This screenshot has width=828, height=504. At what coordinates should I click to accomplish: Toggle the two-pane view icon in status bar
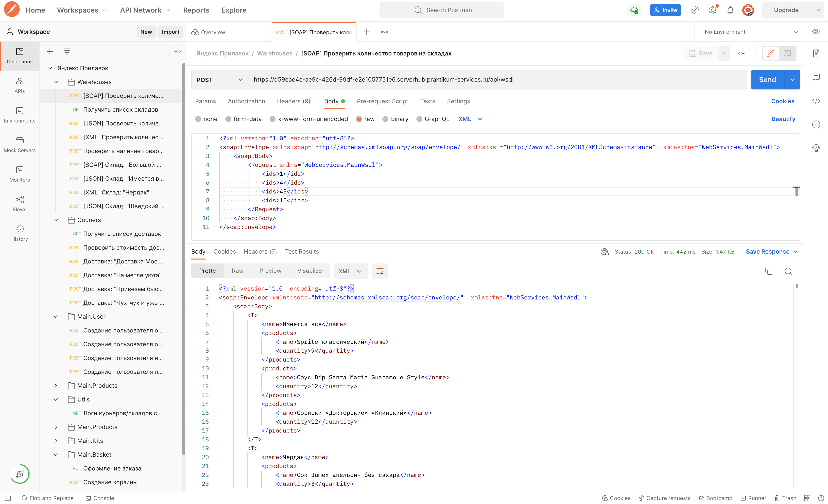point(807,498)
